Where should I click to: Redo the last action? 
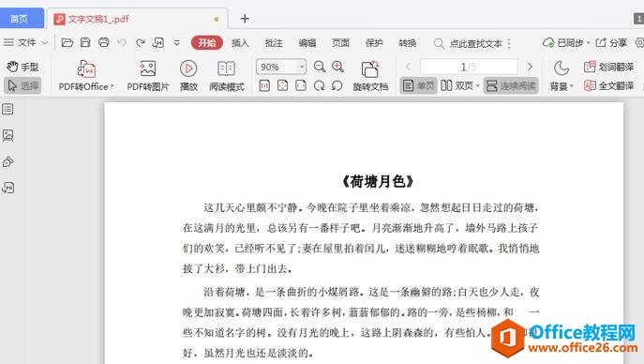(x=140, y=43)
